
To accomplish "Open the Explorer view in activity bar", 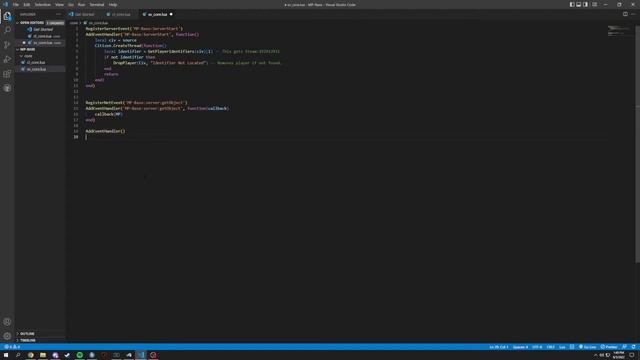I will [x=7, y=16].
